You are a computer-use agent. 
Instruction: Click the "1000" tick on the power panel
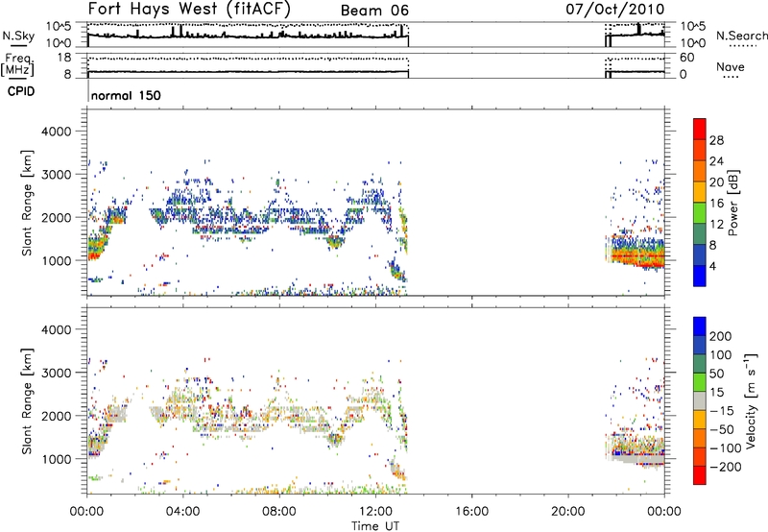[57, 260]
